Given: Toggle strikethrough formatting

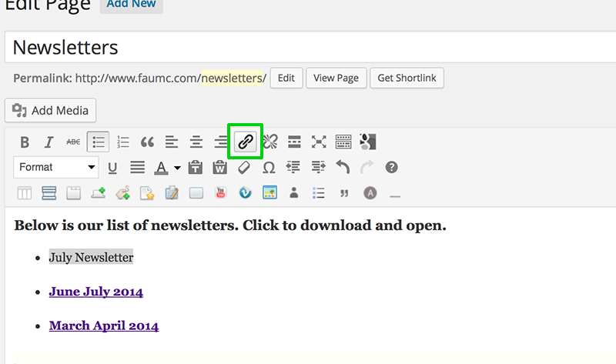Looking at the screenshot, I should [73, 142].
